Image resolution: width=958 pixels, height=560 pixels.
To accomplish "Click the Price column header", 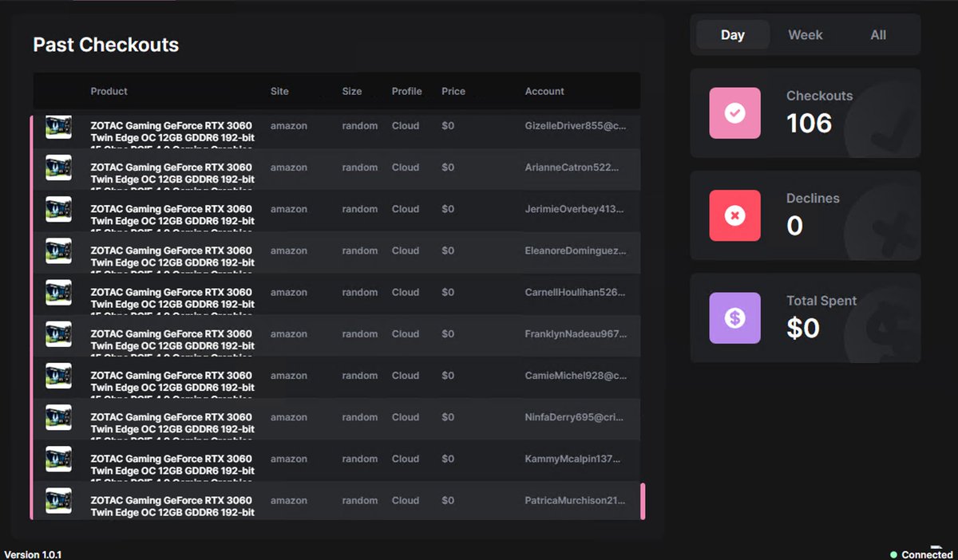I will point(453,91).
